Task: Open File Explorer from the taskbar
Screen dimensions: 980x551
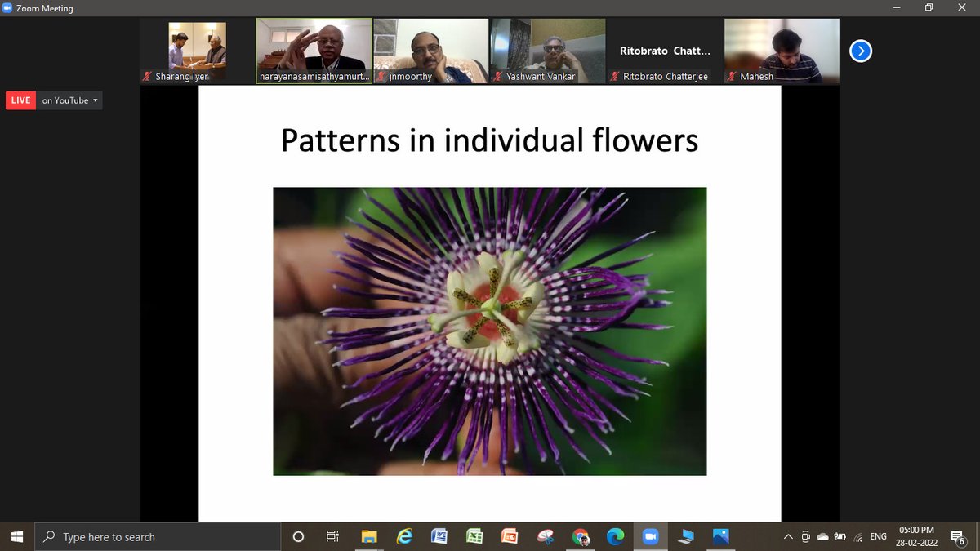Action: click(x=369, y=536)
